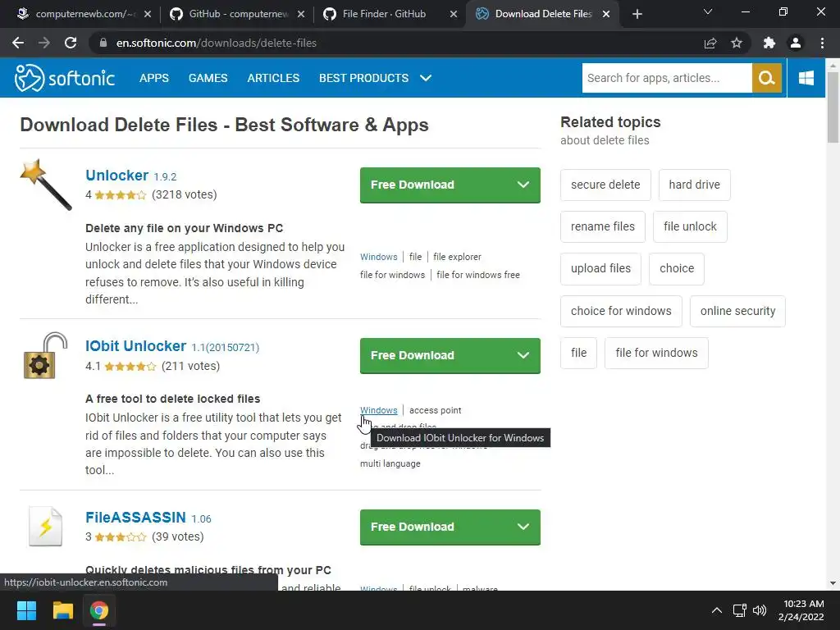The height and width of the screenshot is (630, 840).
Task: Click multi language tag
Action: (390, 464)
